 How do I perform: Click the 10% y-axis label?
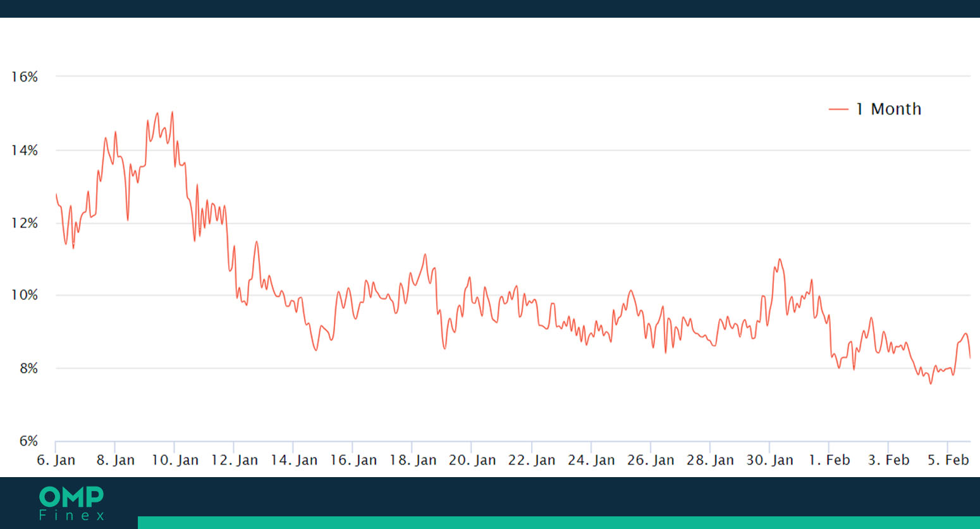25,296
